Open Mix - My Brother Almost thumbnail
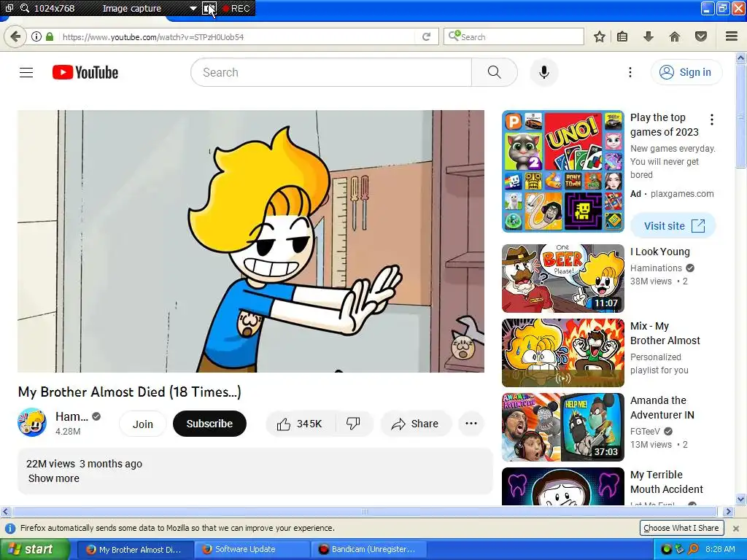This screenshot has width=747, height=560. 563,353
